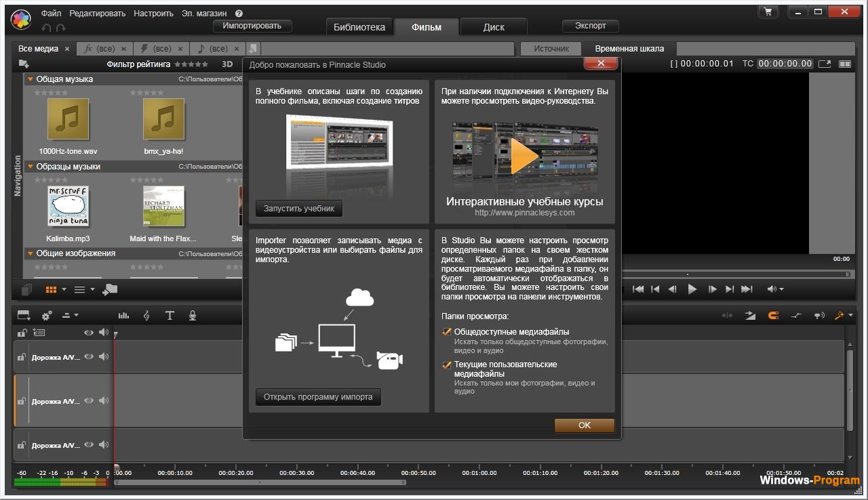Open the Audio Mixer icon on timeline toolbar

(123, 315)
